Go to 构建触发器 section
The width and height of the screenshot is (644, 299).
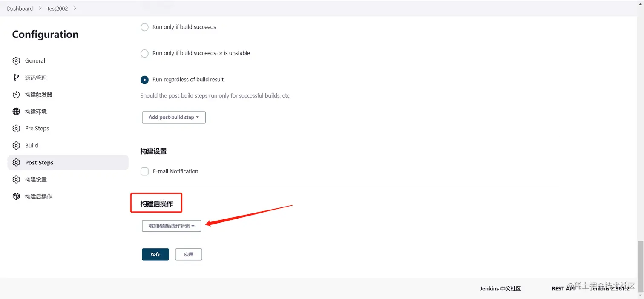tap(68, 95)
